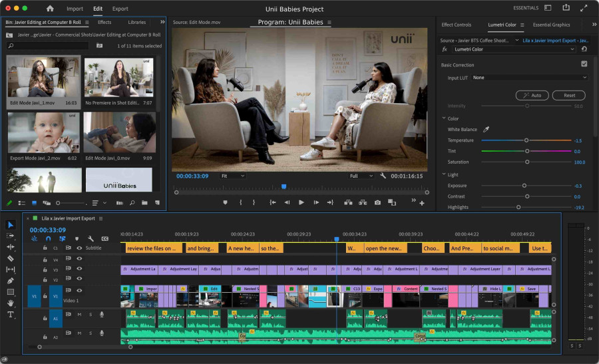Image resolution: width=599 pixels, height=364 pixels.
Task: Collapse the Color section
Action: pyautogui.click(x=444, y=118)
